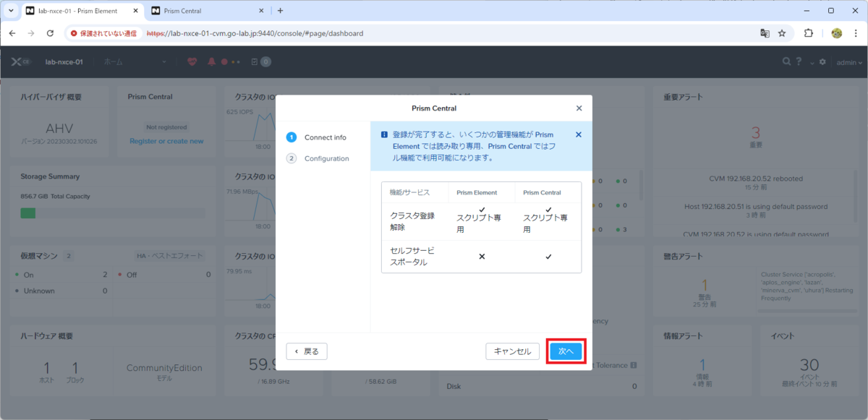The height and width of the screenshot is (420, 868).
Task: Open the cluster health heart icon
Action: pyautogui.click(x=192, y=62)
